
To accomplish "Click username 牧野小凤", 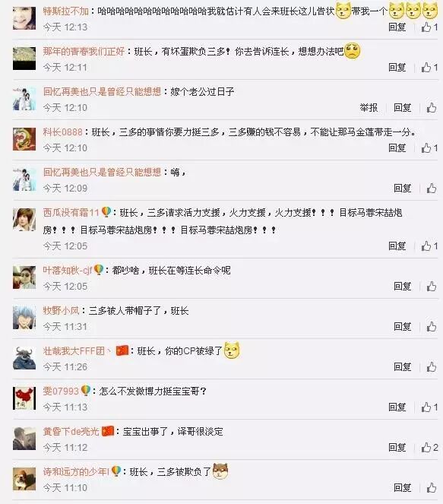I will coord(61,310).
